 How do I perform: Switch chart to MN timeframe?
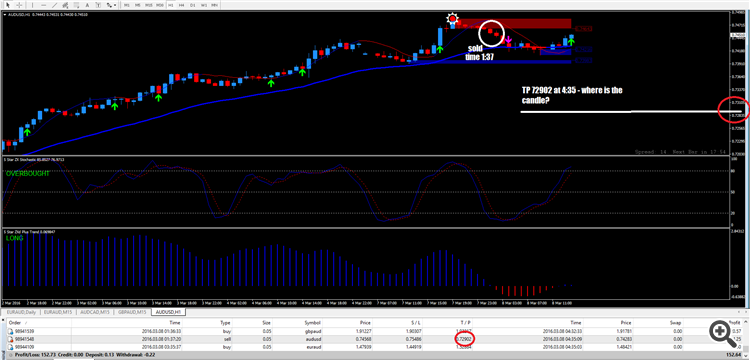point(215,5)
